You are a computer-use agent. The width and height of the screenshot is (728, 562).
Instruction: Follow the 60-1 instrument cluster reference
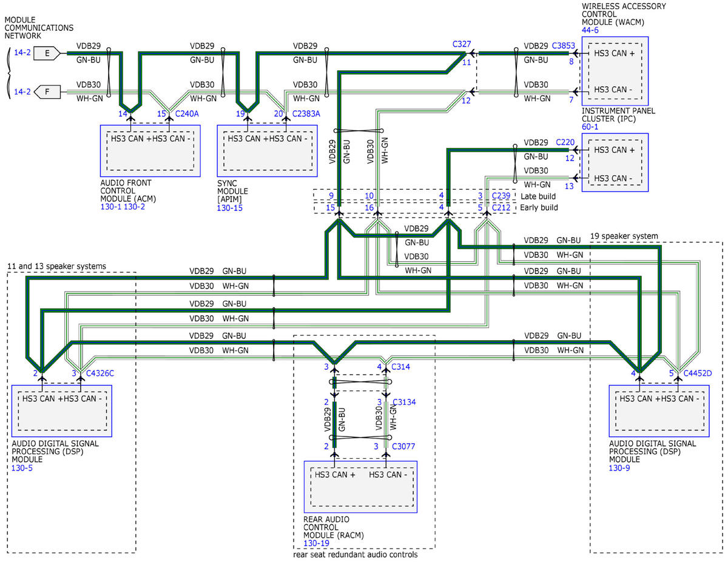click(591, 127)
